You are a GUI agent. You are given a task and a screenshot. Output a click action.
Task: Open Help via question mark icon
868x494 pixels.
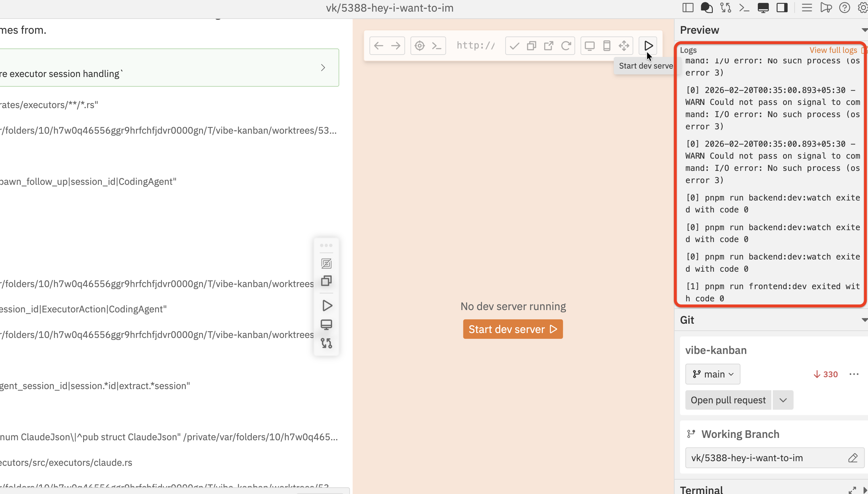tap(844, 8)
